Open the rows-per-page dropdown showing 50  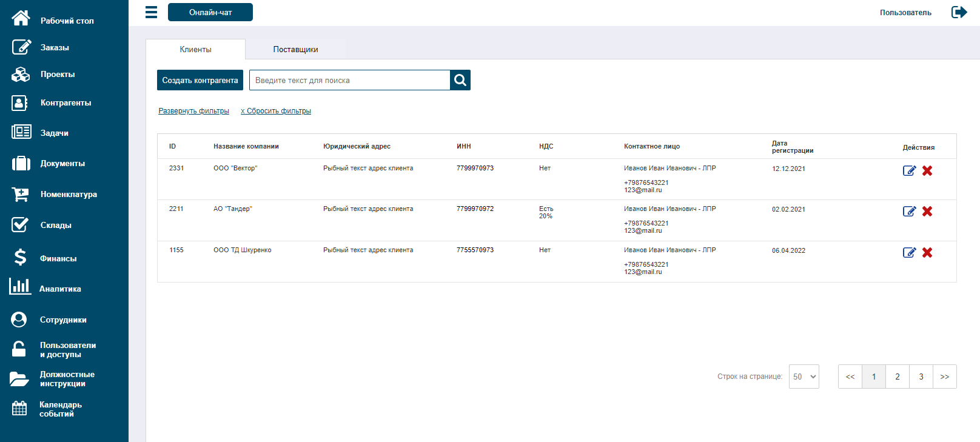[804, 377]
